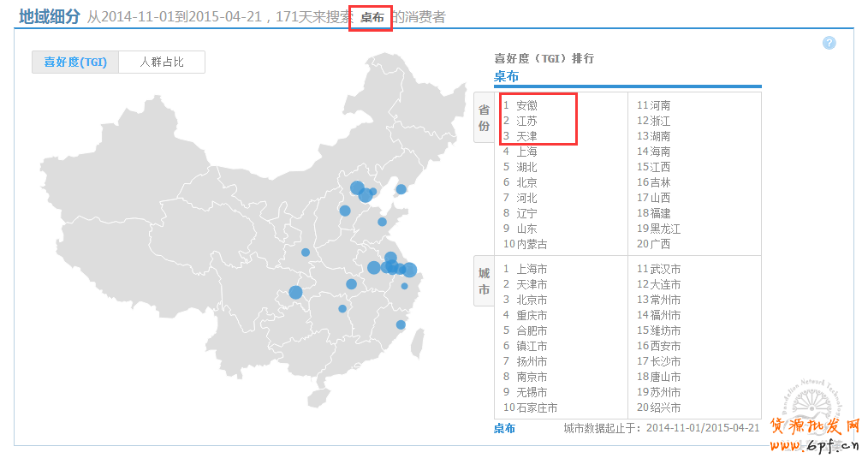868x464 pixels.
Task: Click the blue 桌布 heading above ranking
Action: click(506, 76)
